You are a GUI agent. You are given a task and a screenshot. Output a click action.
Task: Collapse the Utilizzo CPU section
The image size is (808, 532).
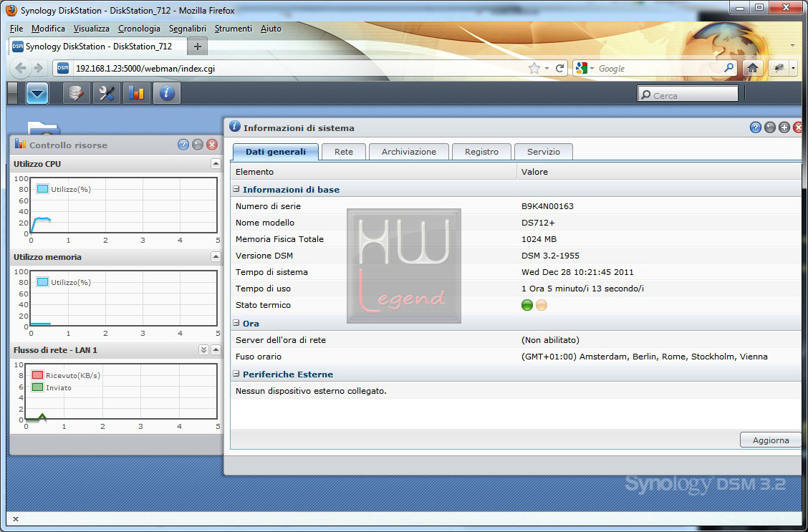point(216,164)
